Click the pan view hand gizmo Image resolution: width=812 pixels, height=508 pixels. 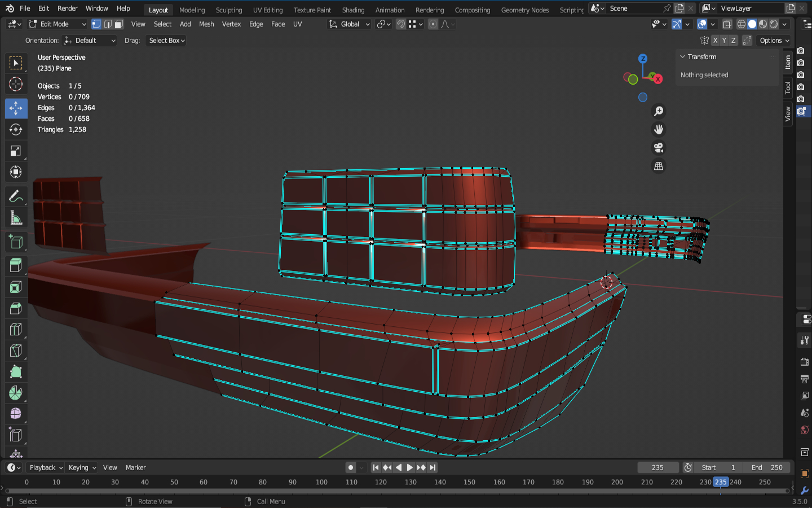(x=659, y=129)
